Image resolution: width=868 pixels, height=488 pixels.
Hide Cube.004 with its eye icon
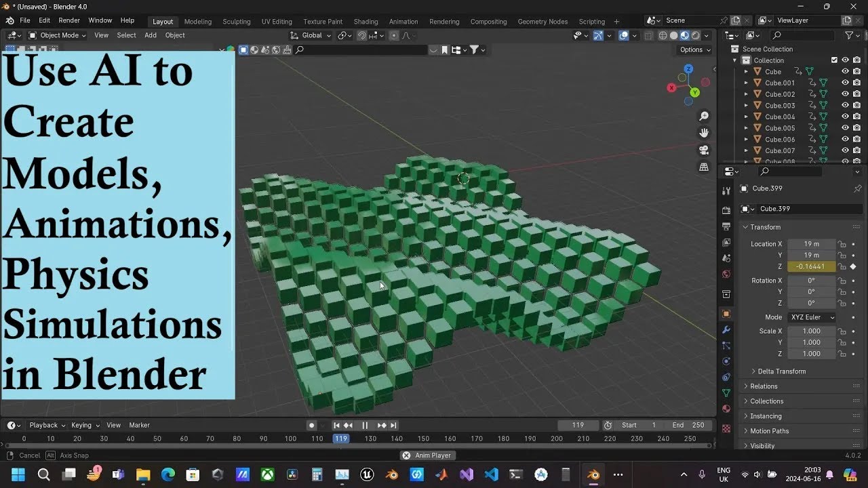pos(845,117)
